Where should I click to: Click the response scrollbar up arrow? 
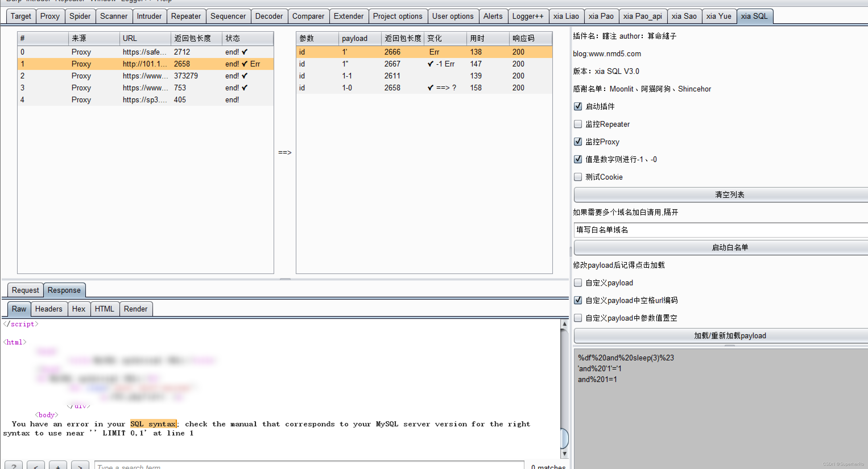(565, 324)
